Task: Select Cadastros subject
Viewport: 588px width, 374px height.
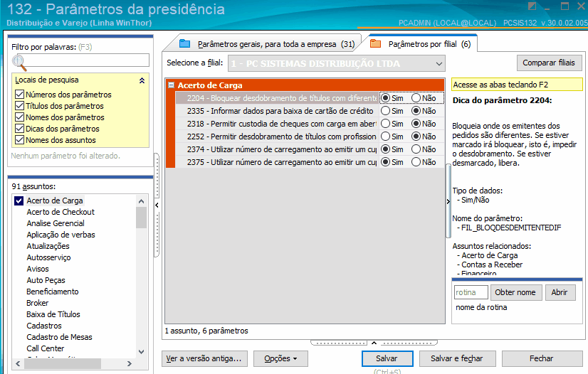Action: pos(44,326)
